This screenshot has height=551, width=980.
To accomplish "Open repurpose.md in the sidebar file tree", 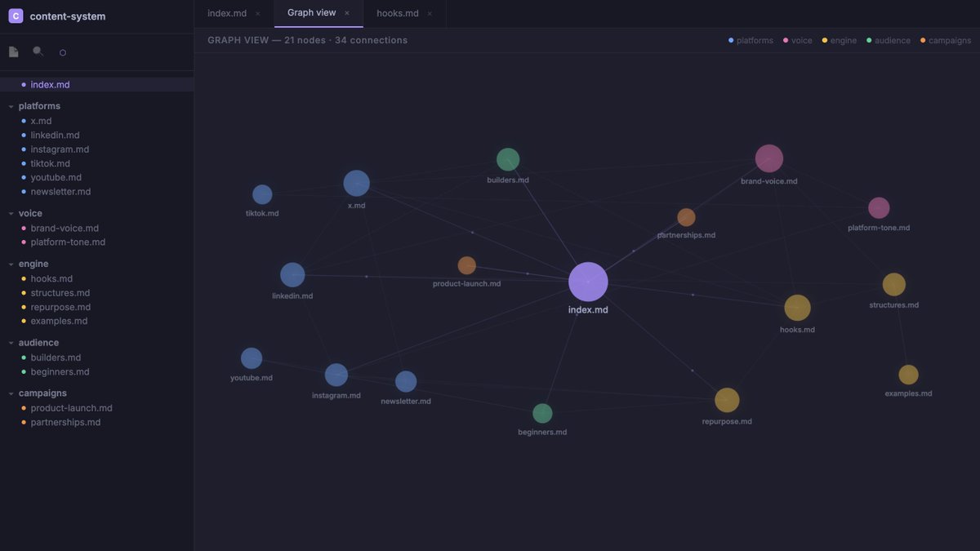I will (x=96, y=307).
